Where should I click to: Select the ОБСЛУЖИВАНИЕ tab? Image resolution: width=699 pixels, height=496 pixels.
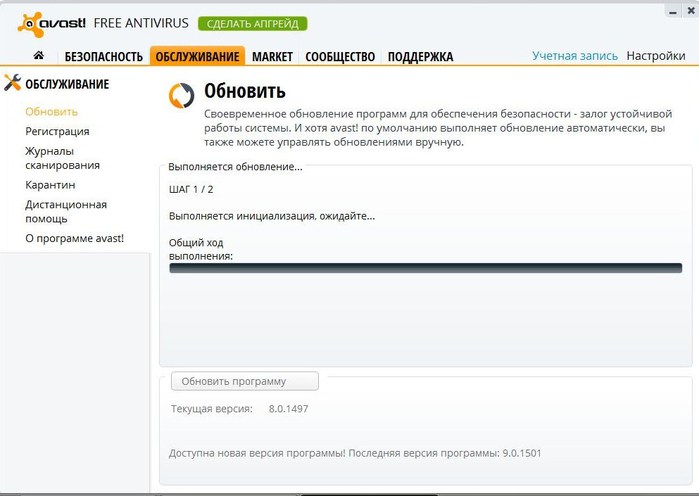coord(197,56)
